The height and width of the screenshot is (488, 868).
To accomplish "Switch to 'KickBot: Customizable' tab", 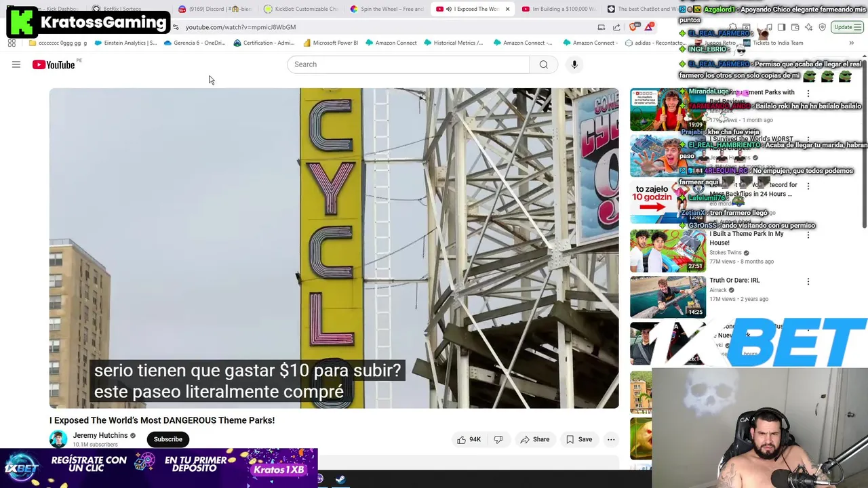I will pyautogui.click(x=300, y=9).
